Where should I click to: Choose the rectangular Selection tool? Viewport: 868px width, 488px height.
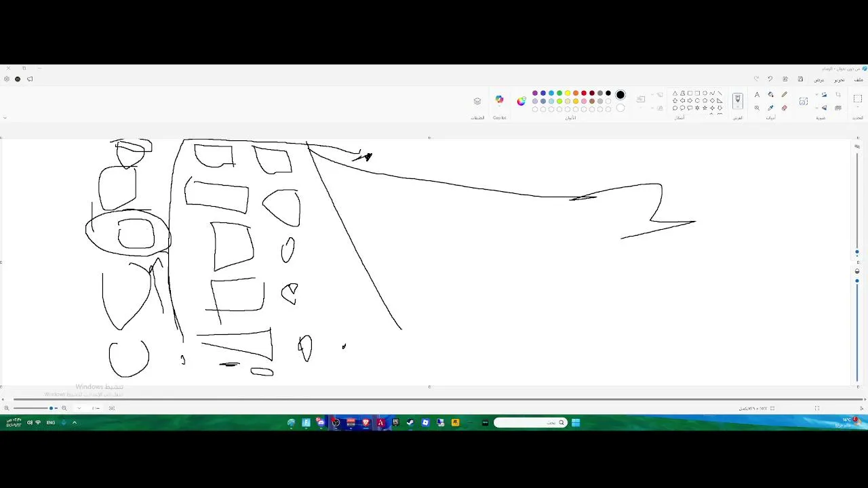pos(858,99)
